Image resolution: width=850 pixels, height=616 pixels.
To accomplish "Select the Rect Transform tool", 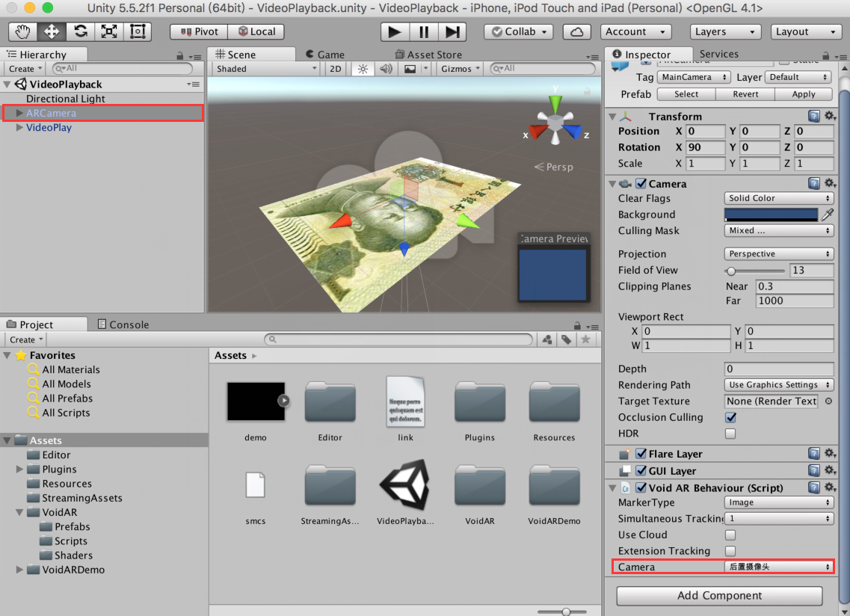I will [x=138, y=31].
